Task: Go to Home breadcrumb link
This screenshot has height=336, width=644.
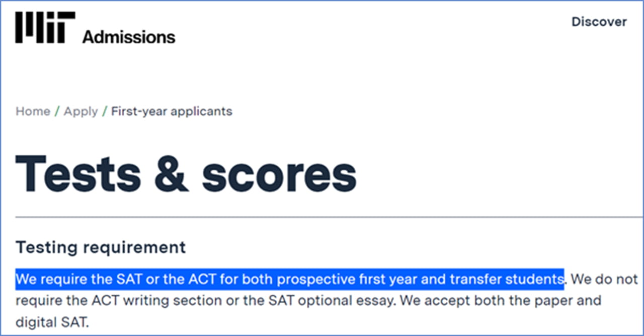Action: click(33, 111)
